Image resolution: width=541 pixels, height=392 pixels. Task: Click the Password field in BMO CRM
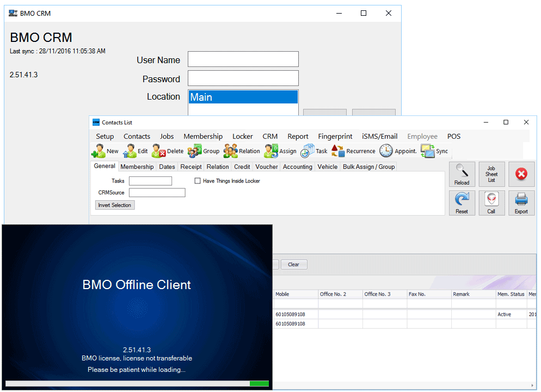[x=243, y=78]
